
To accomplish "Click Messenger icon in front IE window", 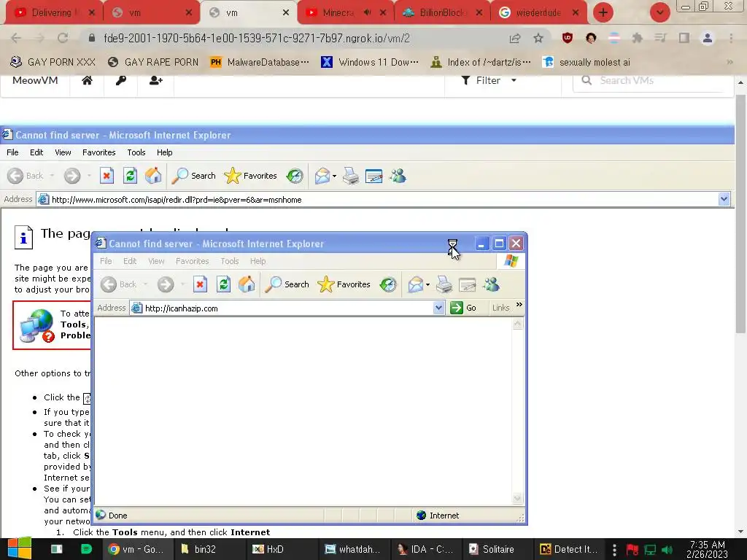I will [x=491, y=284].
